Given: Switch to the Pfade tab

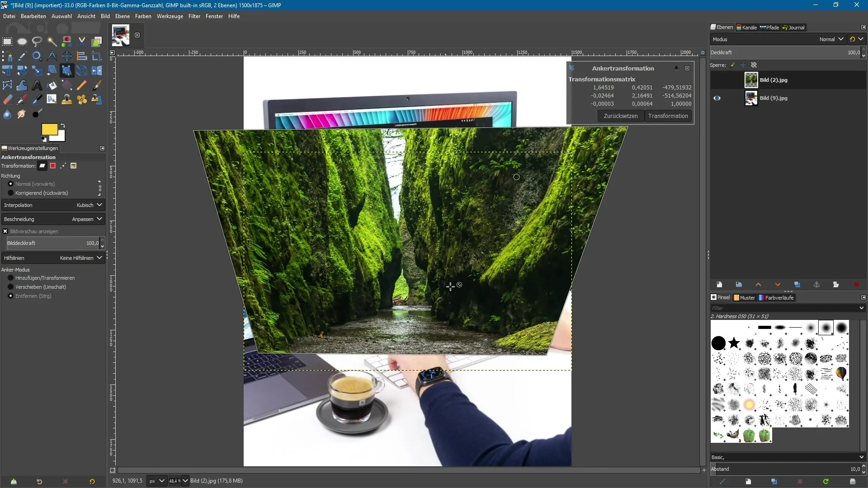Looking at the screenshot, I should (x=770, y=28).
